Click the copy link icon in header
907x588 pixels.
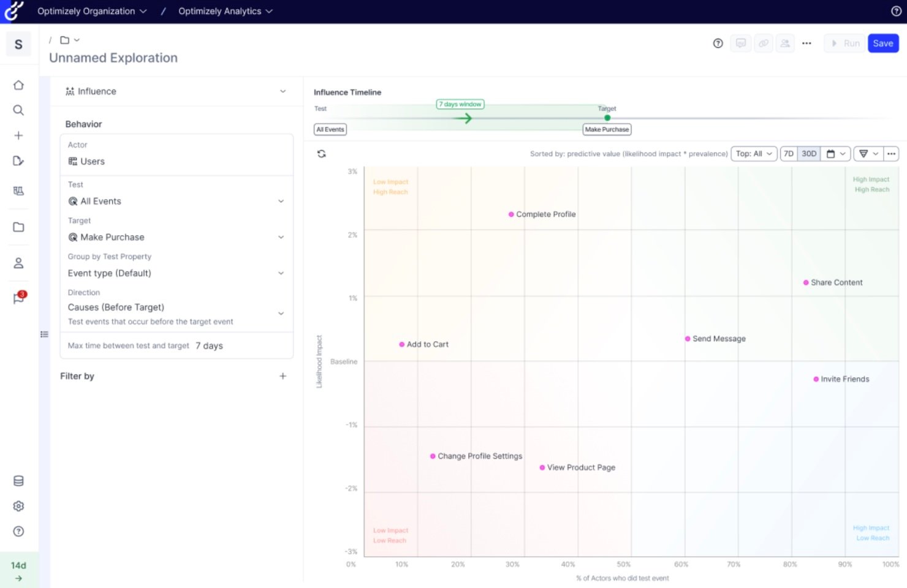click(x=763, y=43)
